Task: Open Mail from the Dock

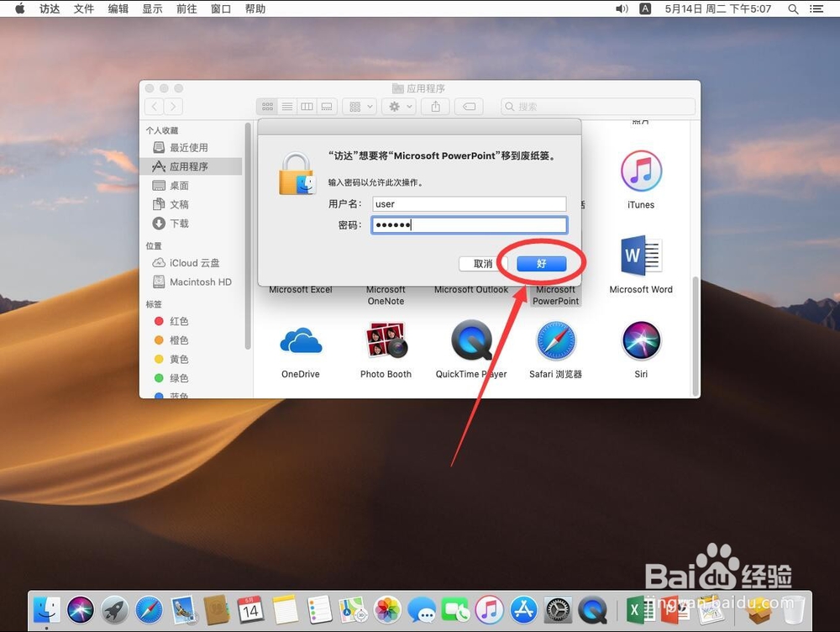Action: (184, 609)
